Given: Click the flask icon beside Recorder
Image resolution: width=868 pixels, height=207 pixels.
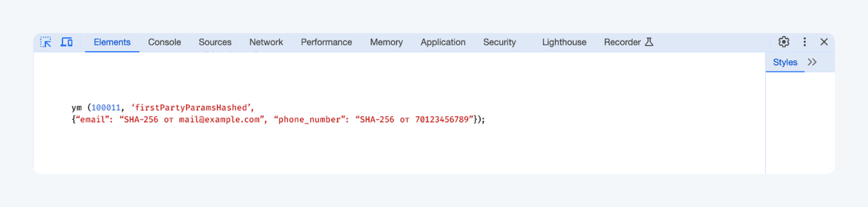Looking at the screenshot, I should (x=649, y=42).
